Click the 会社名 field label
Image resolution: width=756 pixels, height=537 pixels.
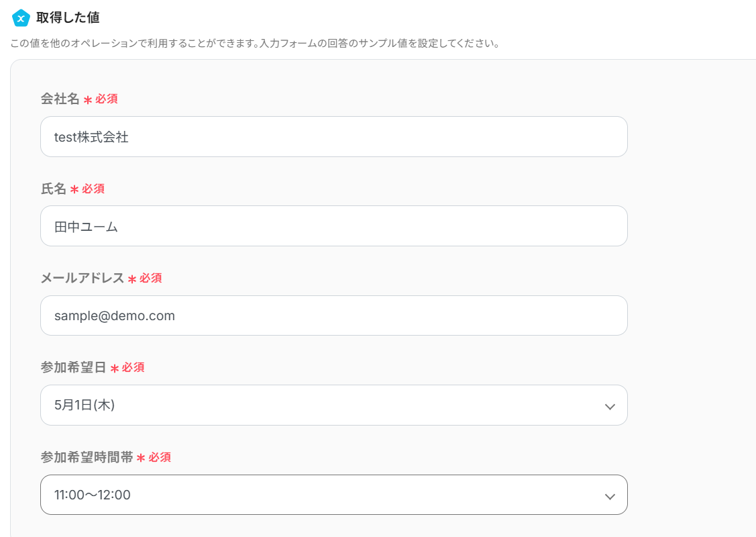60,99
